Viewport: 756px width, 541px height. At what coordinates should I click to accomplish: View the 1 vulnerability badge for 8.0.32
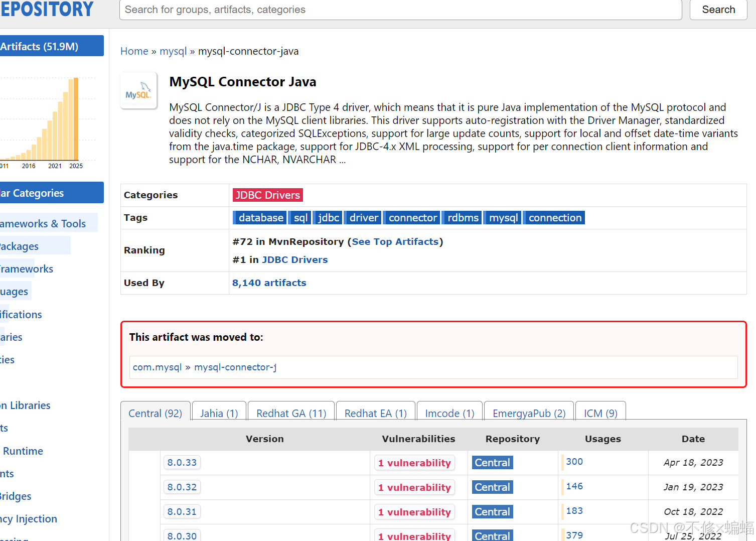[414, 487]
